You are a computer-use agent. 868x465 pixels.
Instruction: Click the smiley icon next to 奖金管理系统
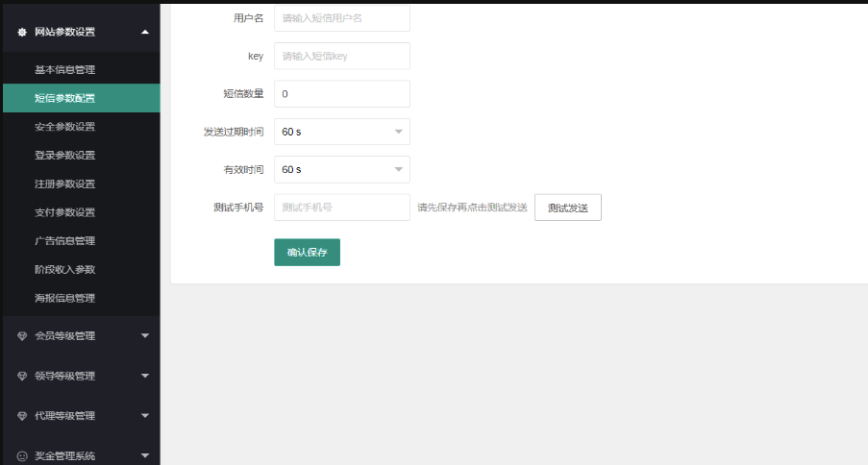[x=22, y=455]
